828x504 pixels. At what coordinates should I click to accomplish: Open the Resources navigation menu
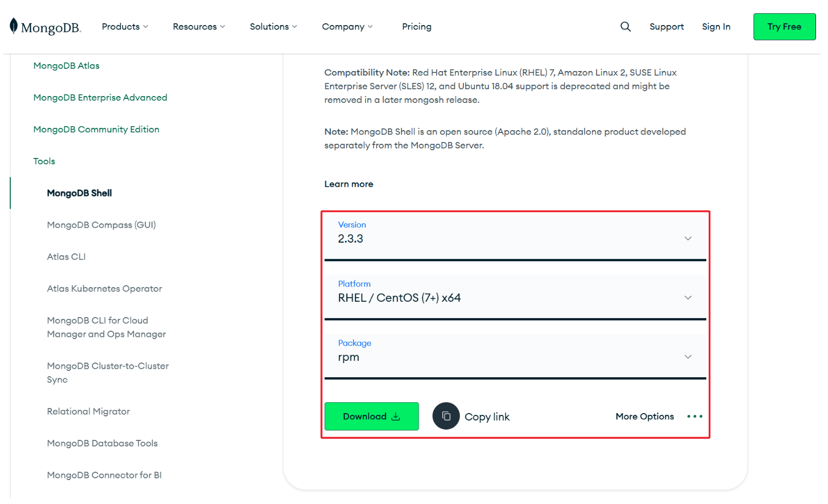click(x=199, y=27)
